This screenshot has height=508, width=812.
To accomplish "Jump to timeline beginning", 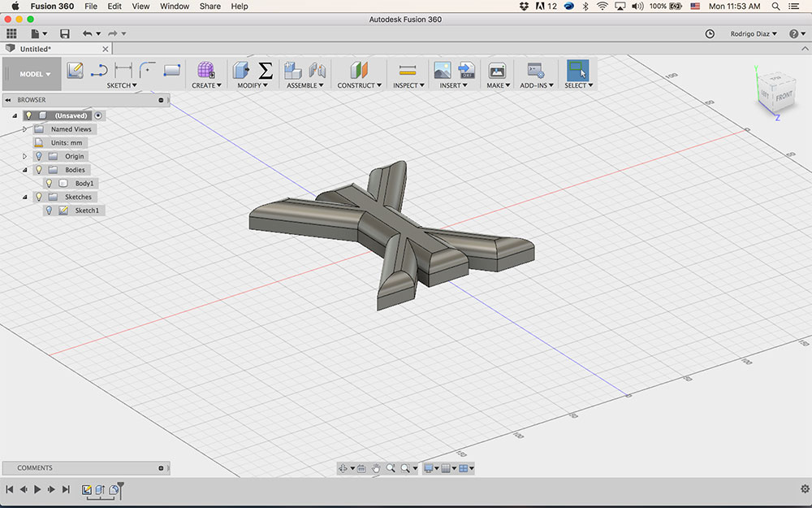I will (x=9, y=488).
